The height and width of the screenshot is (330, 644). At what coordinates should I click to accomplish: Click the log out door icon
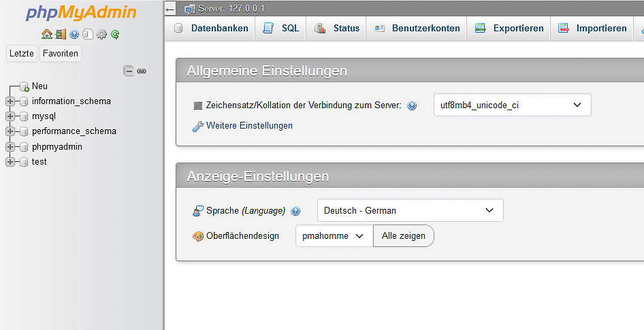pyautogui.click(x=61, y=35)
